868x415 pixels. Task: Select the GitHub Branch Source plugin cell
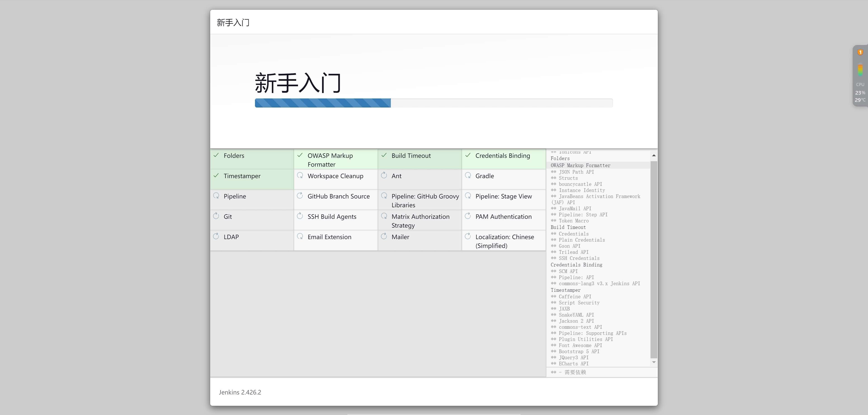(336, 200)
